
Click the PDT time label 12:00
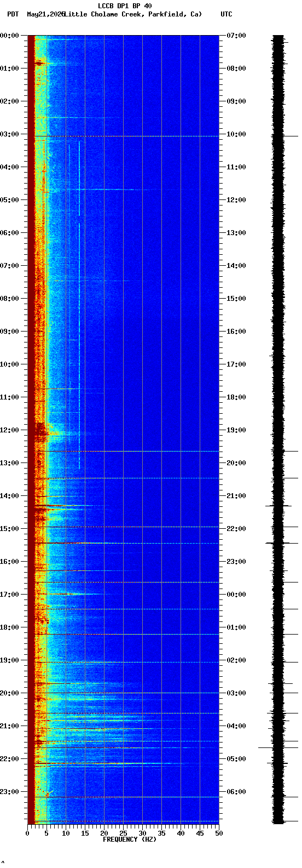[9, 430]
